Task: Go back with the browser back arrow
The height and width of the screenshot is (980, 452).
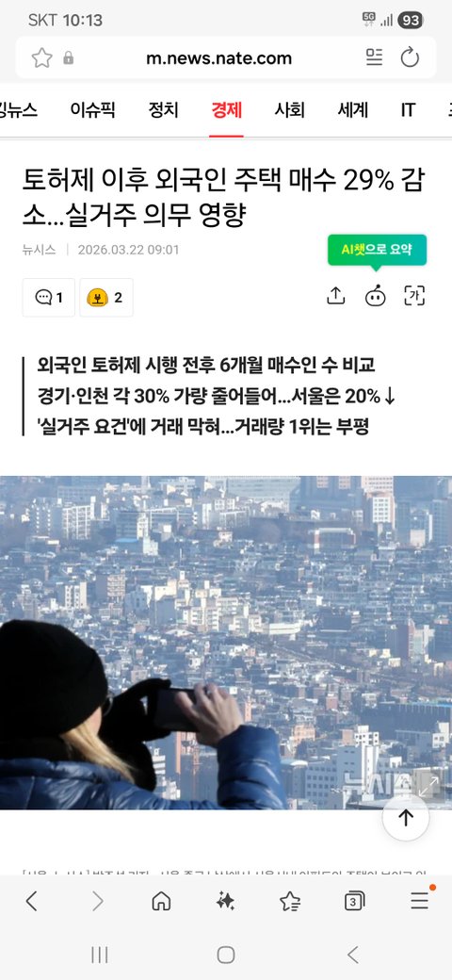Action: (x=32, y=901)
